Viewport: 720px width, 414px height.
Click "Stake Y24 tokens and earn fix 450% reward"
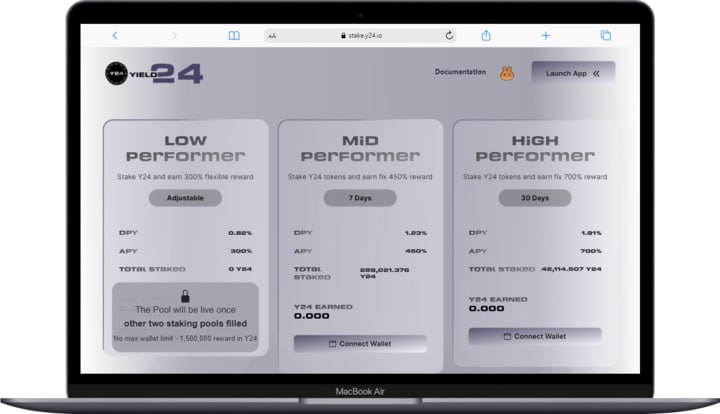(x=360, y=177)
